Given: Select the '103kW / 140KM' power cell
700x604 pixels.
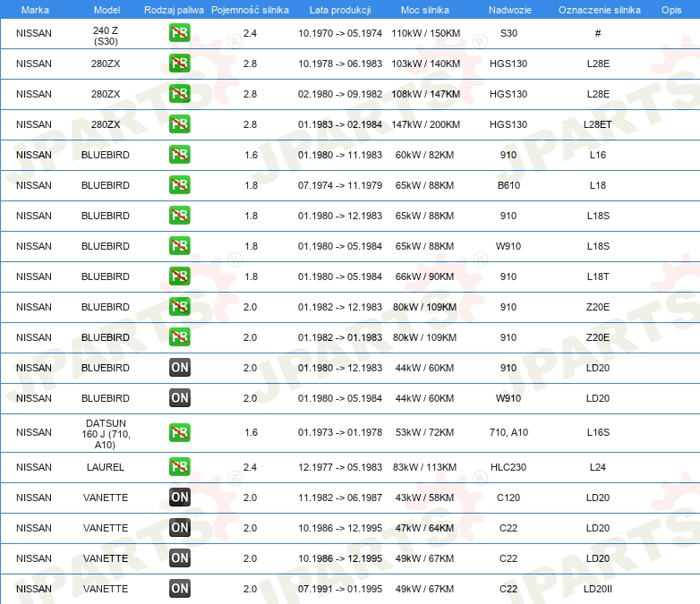Looking at the screenshot, I should coord(425,64).
